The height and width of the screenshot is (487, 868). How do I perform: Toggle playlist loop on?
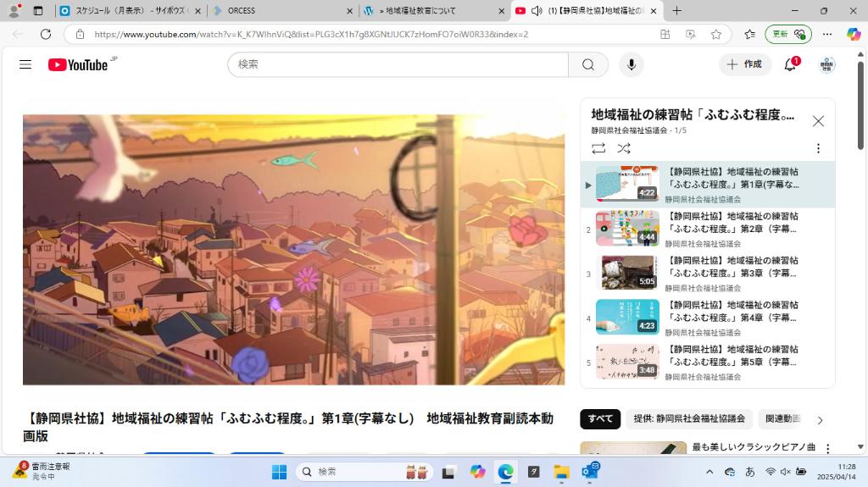pyautogui.click(x=598, y=148)
